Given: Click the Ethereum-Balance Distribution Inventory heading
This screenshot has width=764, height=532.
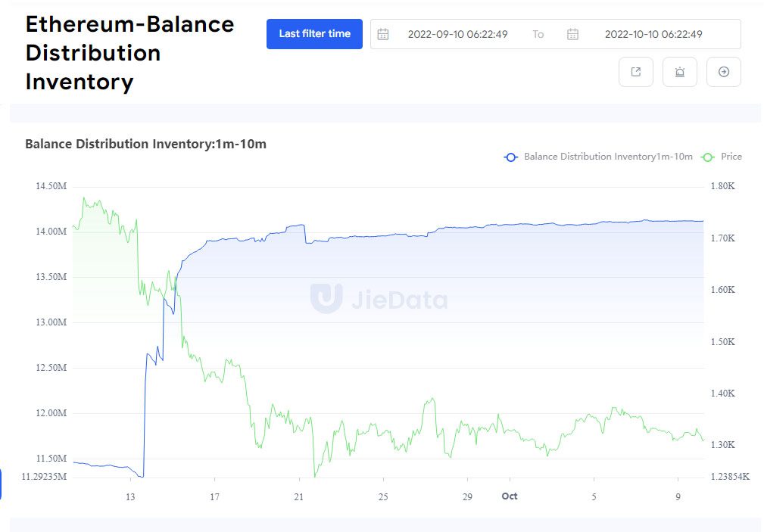Looking at the screenshot, I should (129, 53).
